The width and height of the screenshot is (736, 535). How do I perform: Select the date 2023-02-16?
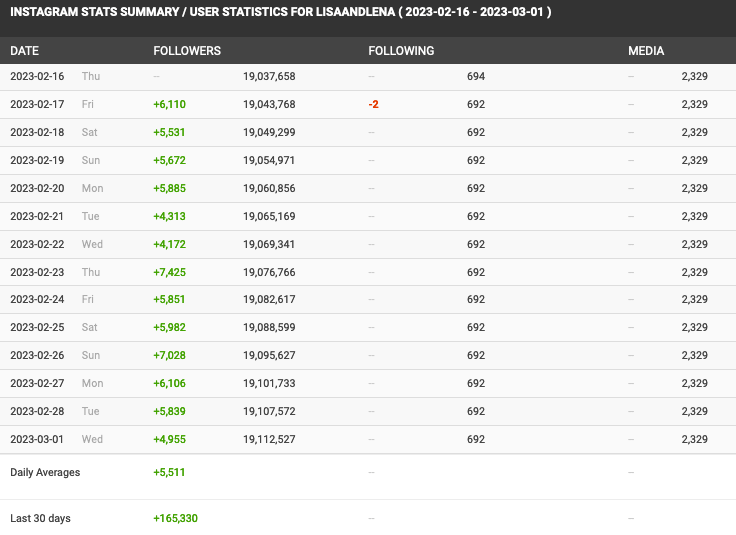37,76
